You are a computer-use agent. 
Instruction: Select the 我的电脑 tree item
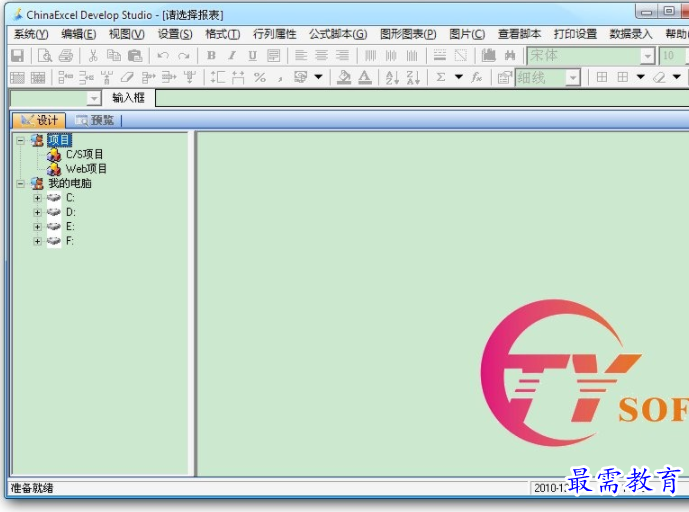[x=70, y=183]
